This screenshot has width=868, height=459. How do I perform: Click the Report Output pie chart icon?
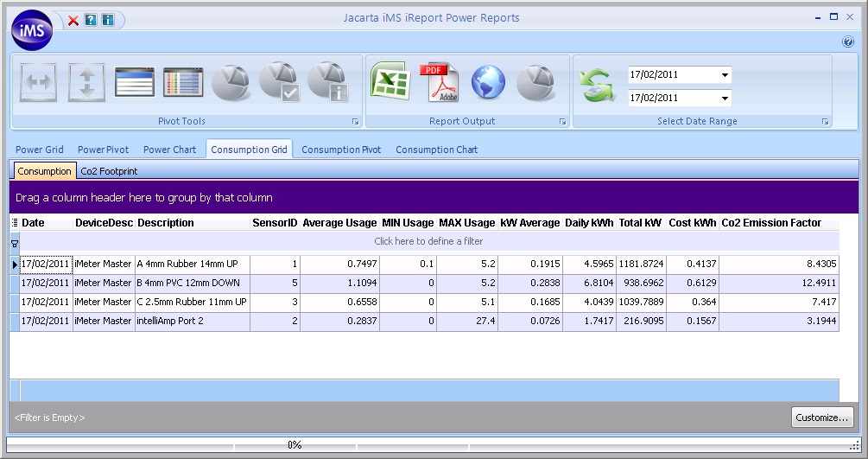(x=535, y=83)
